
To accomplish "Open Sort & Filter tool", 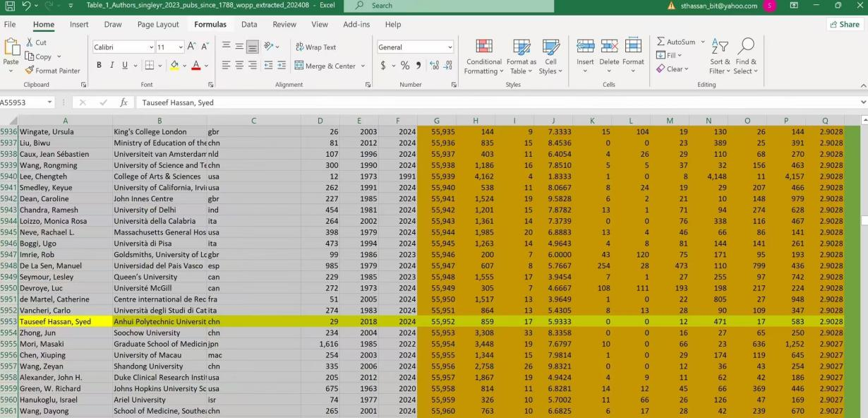I will tap(720, 56).
